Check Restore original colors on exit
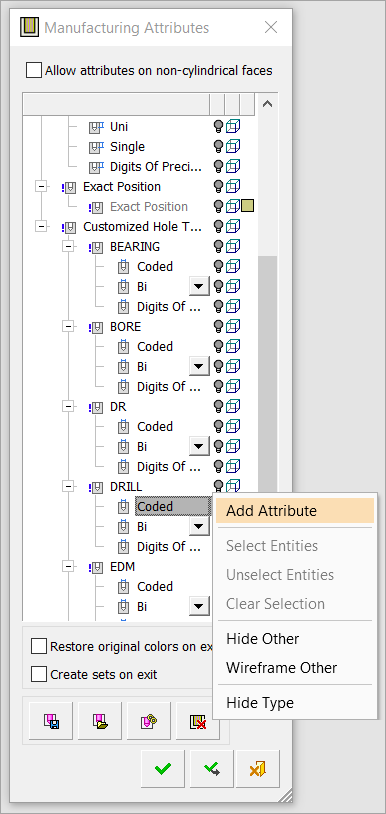This screenshot has height=814, width=386. point(39,646)
